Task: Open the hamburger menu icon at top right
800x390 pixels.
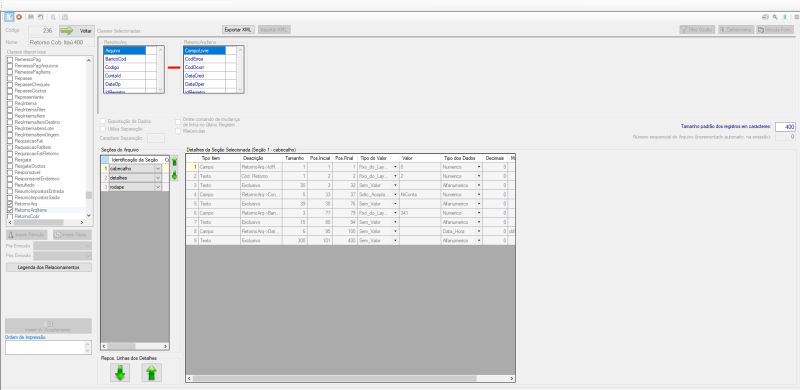Action: tap(796, 17)
